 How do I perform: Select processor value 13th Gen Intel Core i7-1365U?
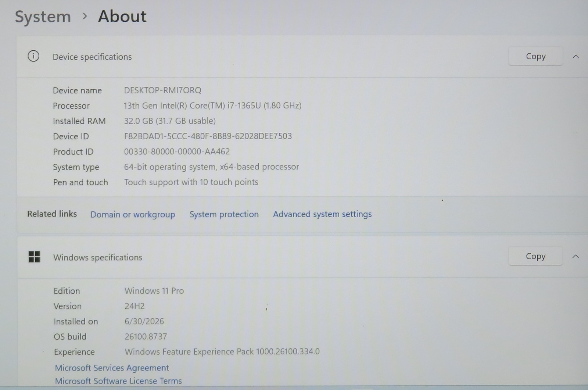[x=212, y=105]
